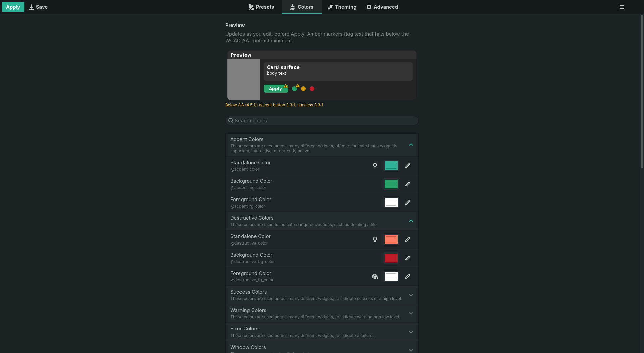
Task: Click pencil icon for accent Background Color
Action: point(408,184)
